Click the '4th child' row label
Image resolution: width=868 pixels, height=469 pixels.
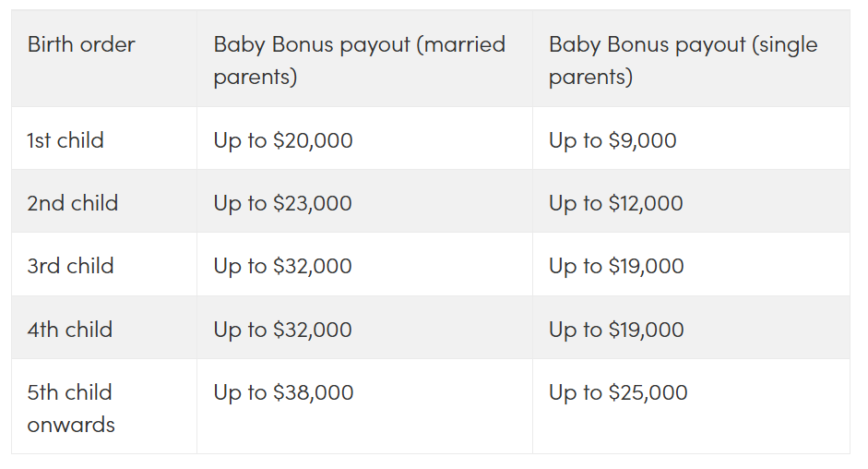(x=70, y=330)
